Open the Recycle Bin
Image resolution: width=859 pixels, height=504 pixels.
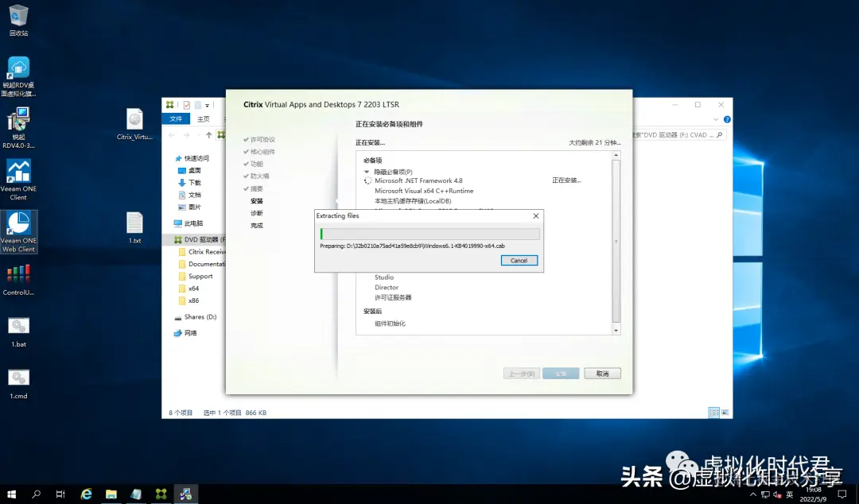tap(17, 16)
